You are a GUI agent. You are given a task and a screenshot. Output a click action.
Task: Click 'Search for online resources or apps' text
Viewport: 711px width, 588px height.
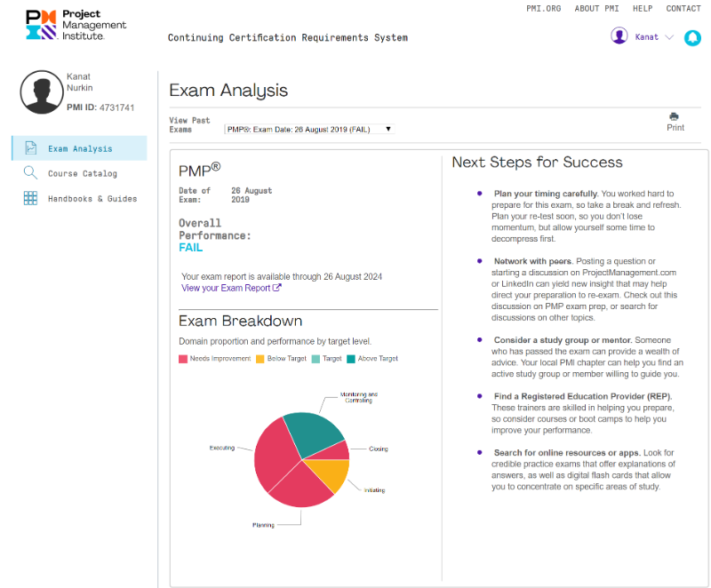pos(567,453)
